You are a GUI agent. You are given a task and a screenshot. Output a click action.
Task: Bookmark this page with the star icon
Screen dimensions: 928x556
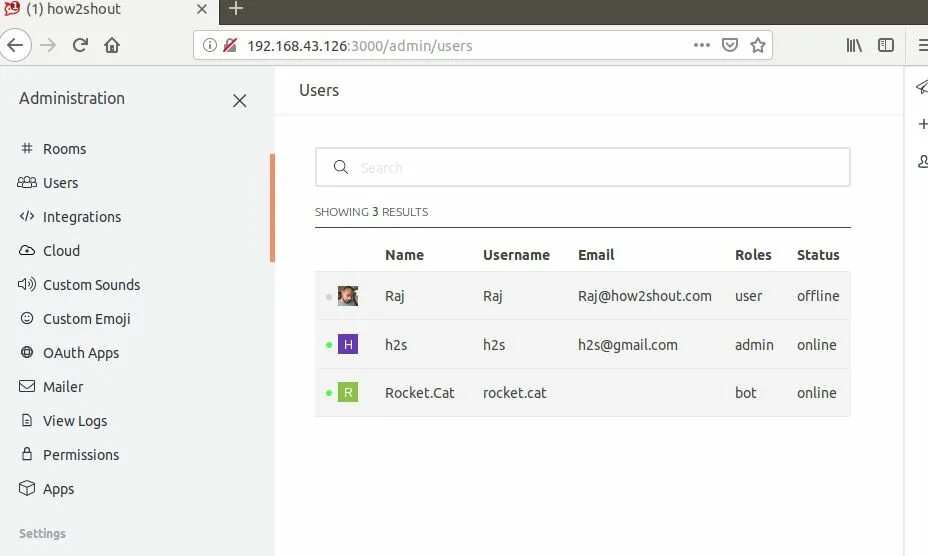point(758,45)
